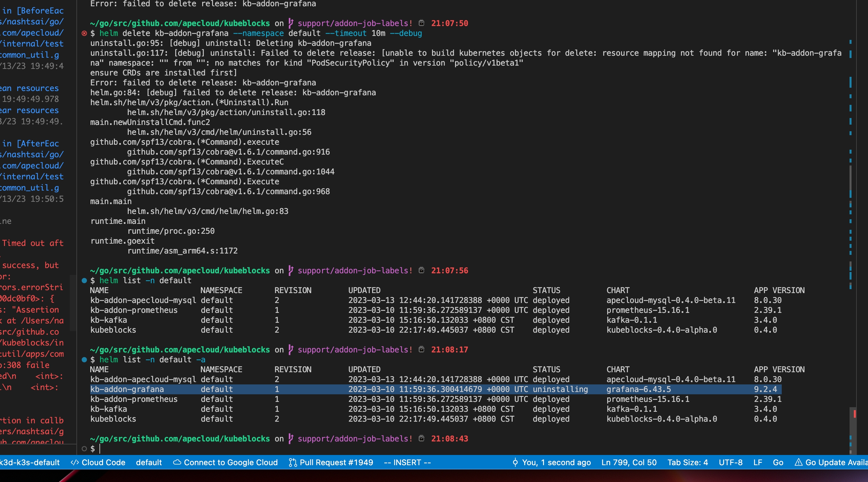Viewport: 868px width, 482px height.
Task: Click the git blame 'You, 1 second ago' item
Action: point(552,463)
